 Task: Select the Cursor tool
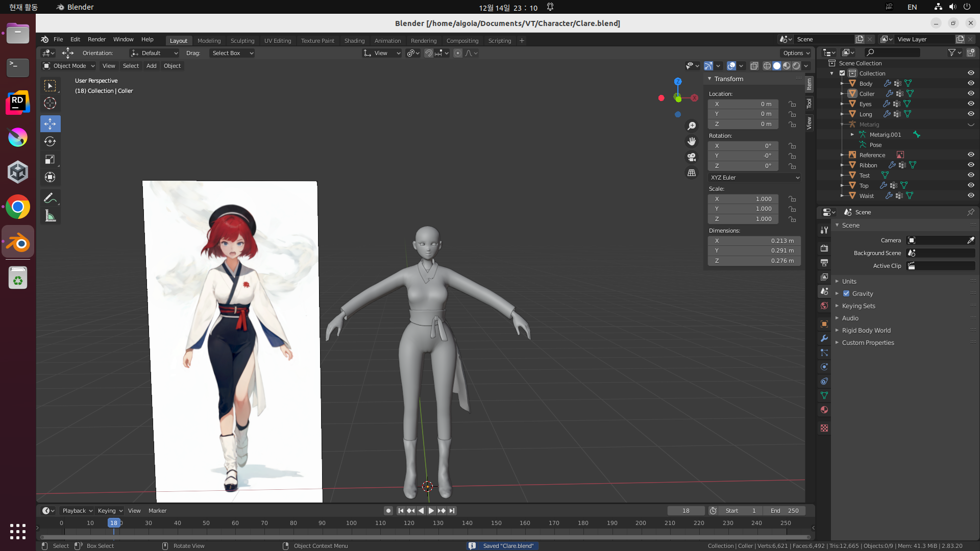coord(50,104)
